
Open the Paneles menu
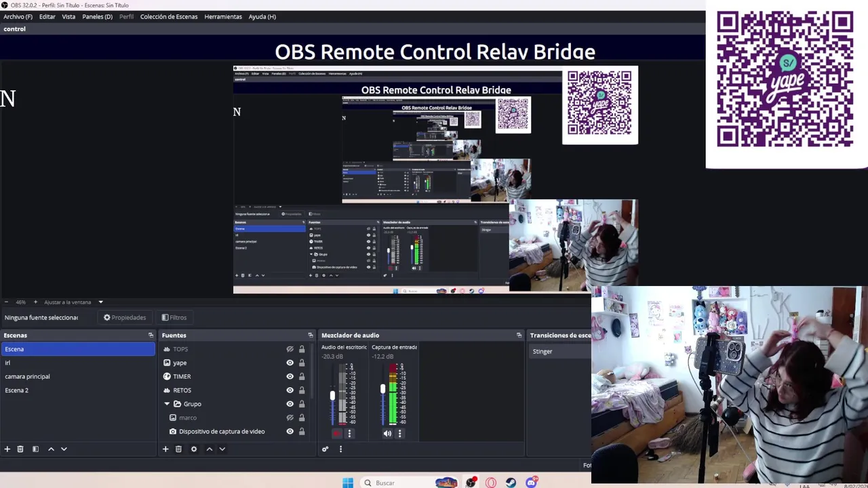pos(97,16)
